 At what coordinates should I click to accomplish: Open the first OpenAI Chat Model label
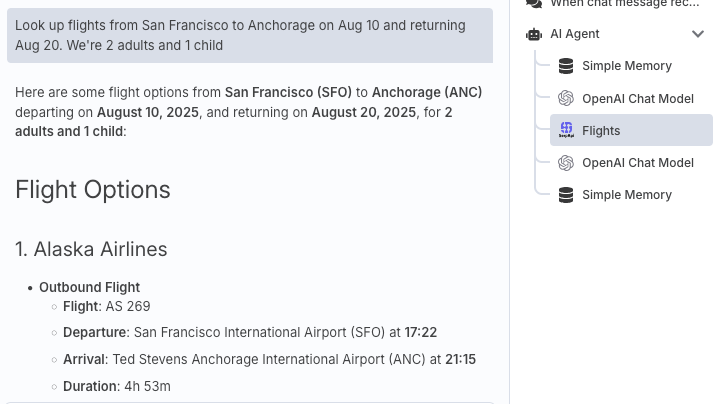[x=638, y=99]
